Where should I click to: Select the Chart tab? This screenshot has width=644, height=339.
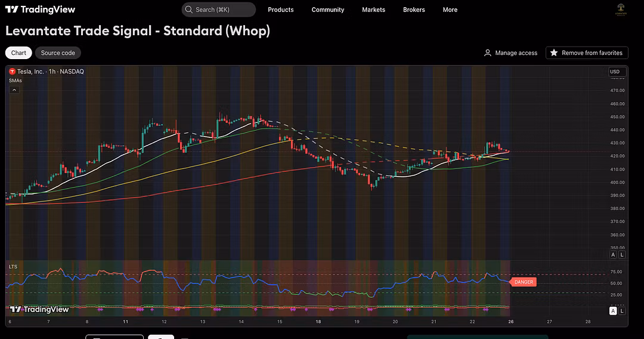(x=18, y=53)
